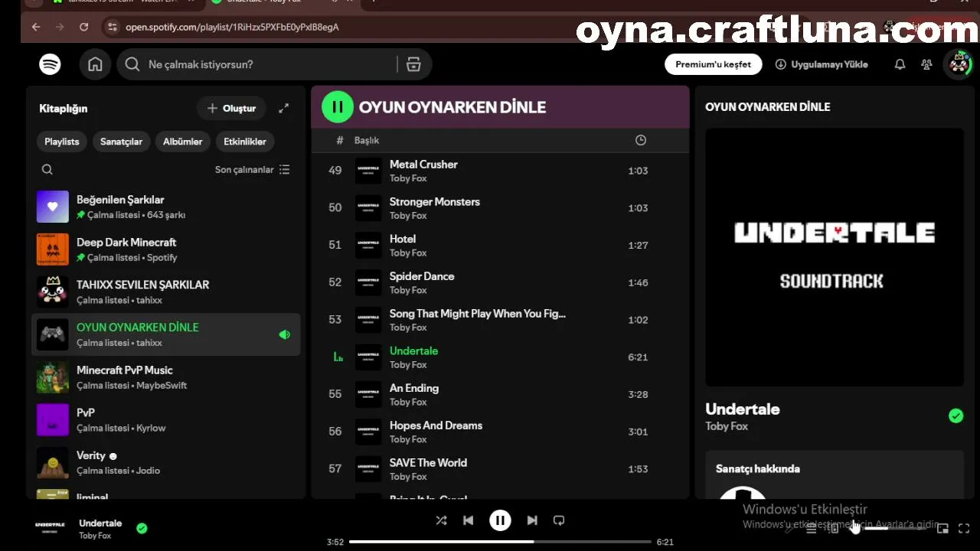
Task: Open the notifications bell
Action: pos(900,64)
